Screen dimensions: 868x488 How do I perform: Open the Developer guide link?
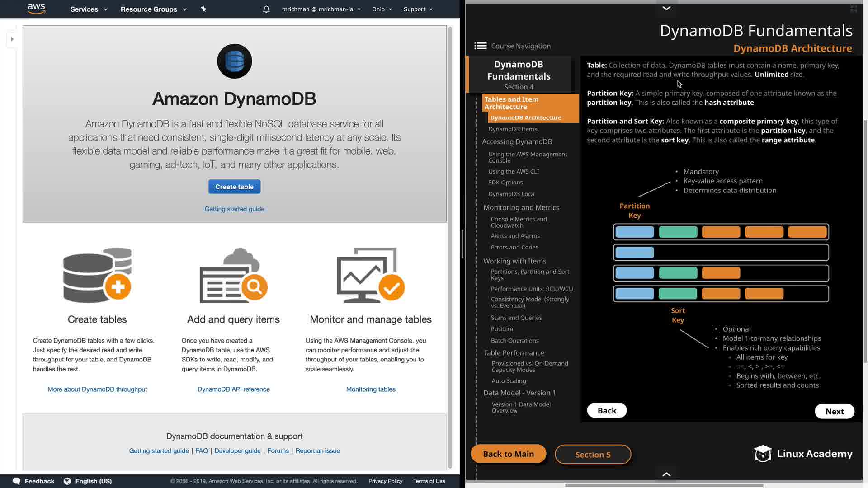click(x=237, y=450)
